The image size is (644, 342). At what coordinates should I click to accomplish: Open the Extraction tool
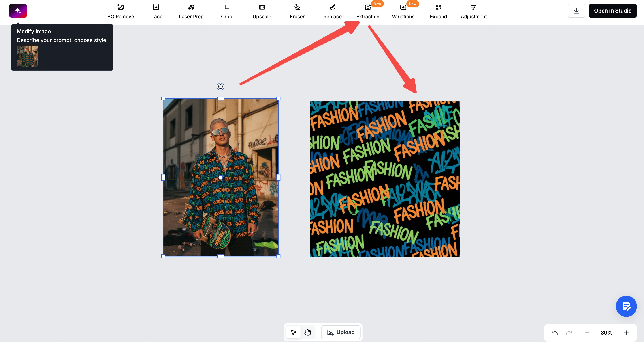pyautogui.click(x=367, y=12)
